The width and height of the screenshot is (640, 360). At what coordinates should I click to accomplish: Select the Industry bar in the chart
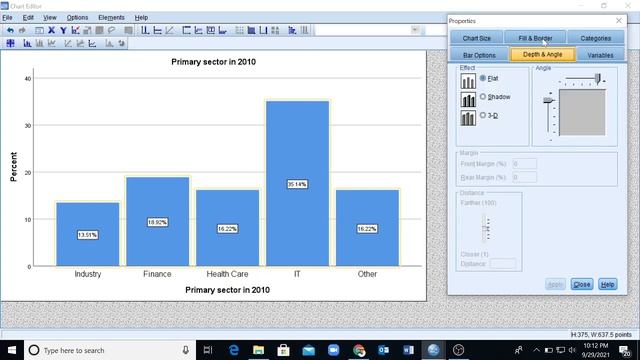tap(88, 234)
